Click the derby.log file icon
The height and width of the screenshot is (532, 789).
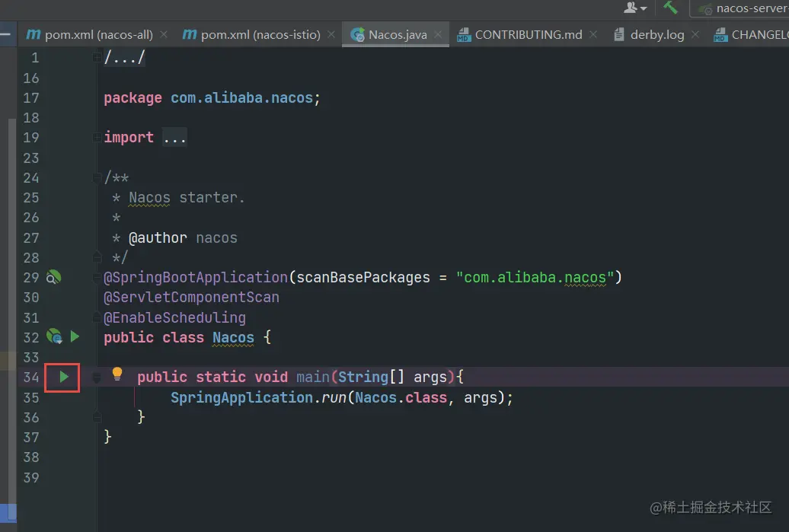[619, 35]
